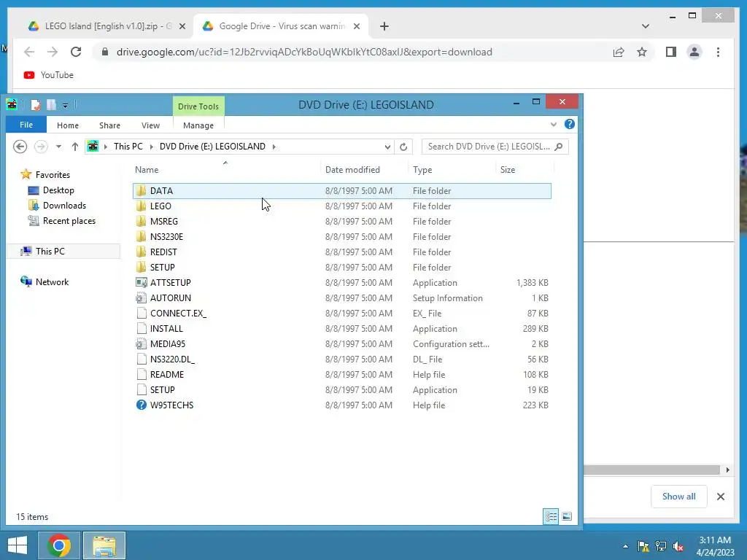
Task: Open the Windows Start button
Action: pos(18,545)
